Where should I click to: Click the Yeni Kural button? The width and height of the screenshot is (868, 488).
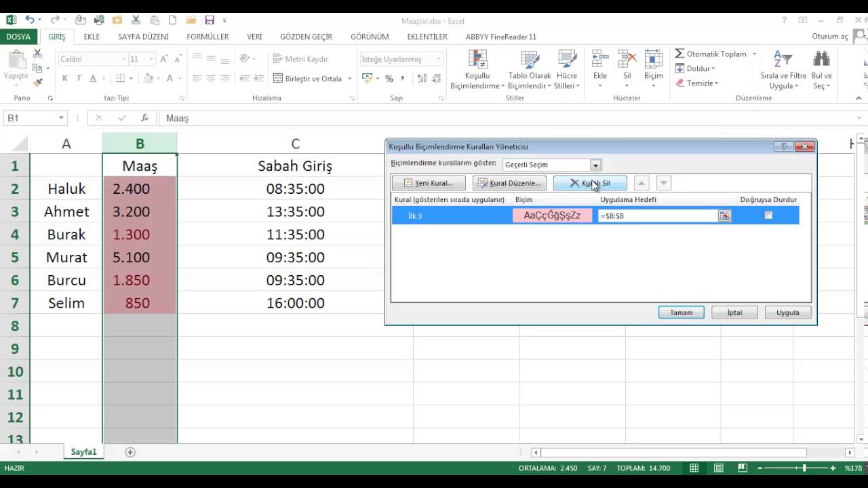click(429, 183)
